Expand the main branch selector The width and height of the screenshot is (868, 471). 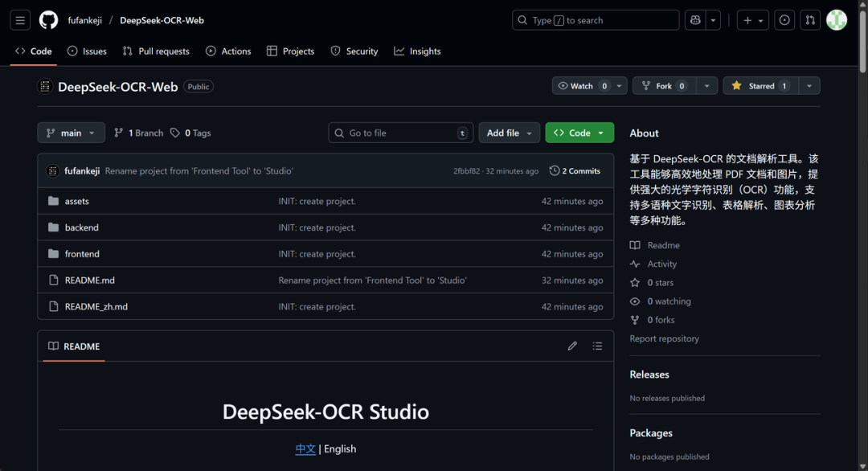point(71,133)
